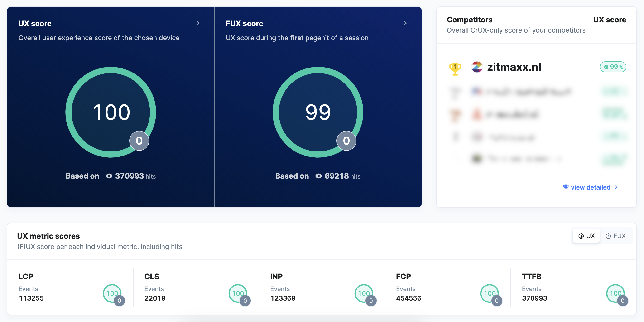Click the eye icon beside 69218 hits
The width and height of the screenshot is (644, 322).
(318, 176)
